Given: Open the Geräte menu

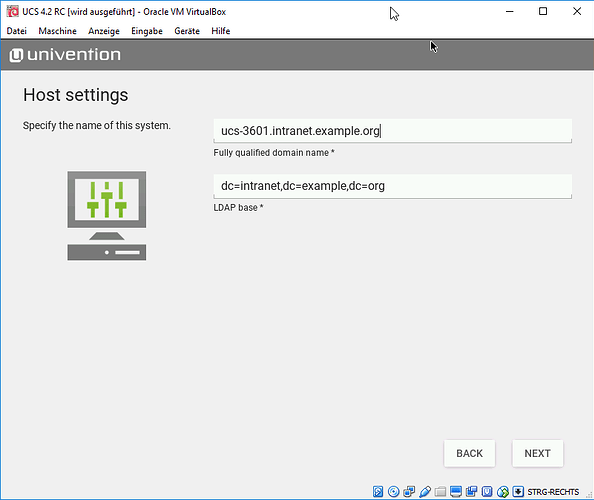Looking at the screenshot, I should tap(187, 31).
